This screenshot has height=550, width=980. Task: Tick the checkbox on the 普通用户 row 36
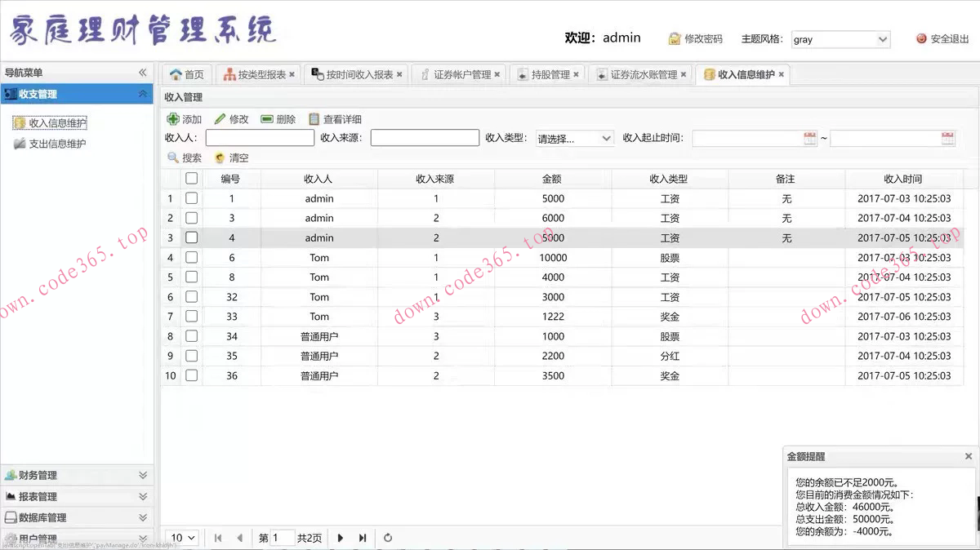(191, 375)
